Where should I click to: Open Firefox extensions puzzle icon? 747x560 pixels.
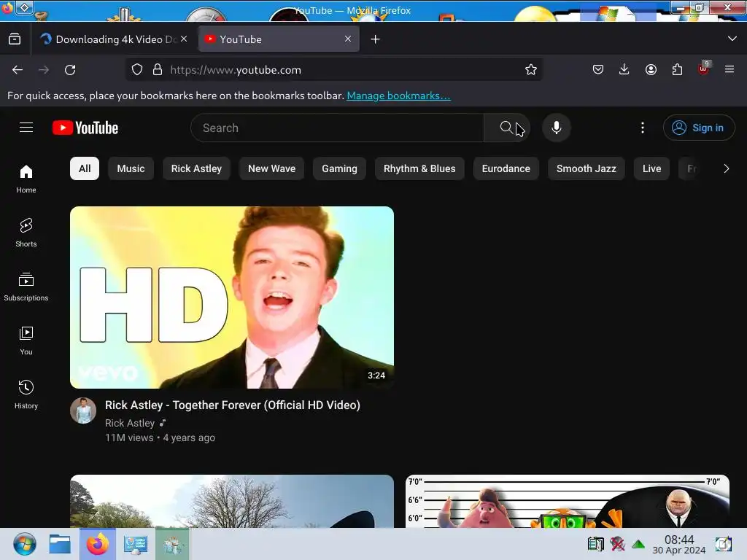(x=677, y=69)
